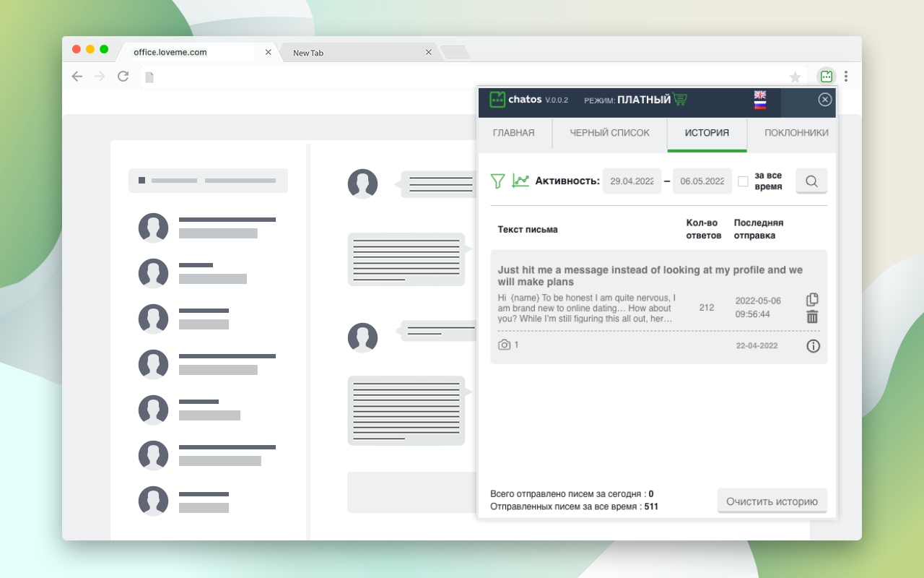Switch language to English with UK flag
Screen dimensions: 924x578
[759, 95]
